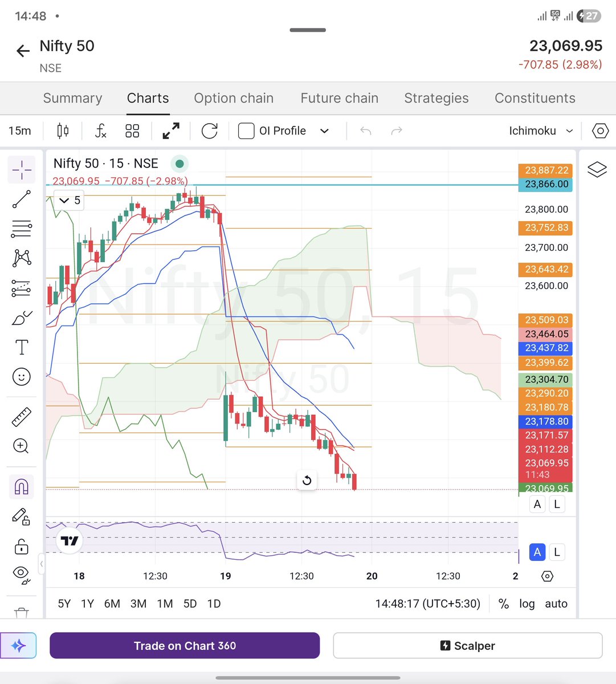Click the 23,304.70 green price label

(x=545, y=379)
